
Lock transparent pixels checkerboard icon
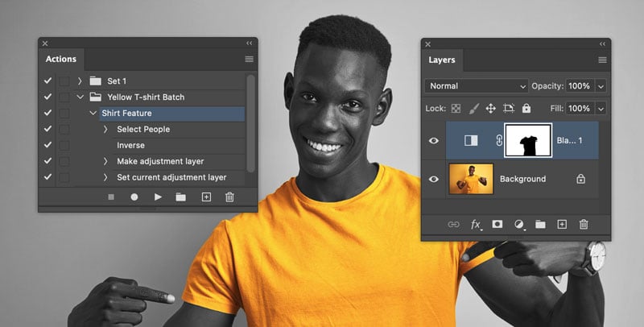[456, 108]
